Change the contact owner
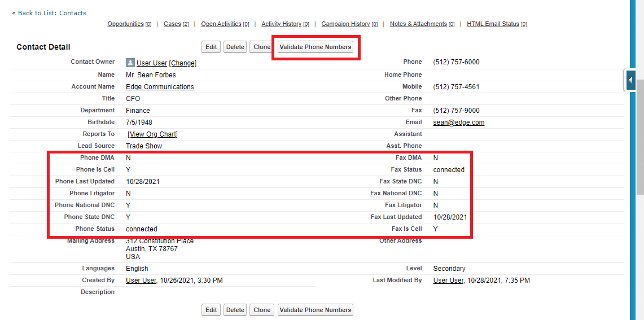The height and width of the screenshot is (320, 644). [183, 63]
